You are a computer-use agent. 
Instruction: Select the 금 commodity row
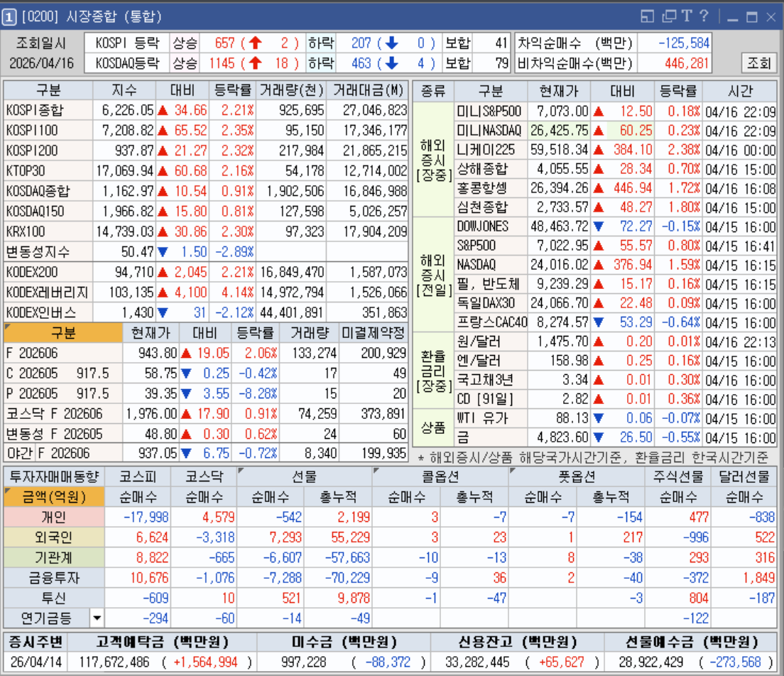(x=491, y=437)
